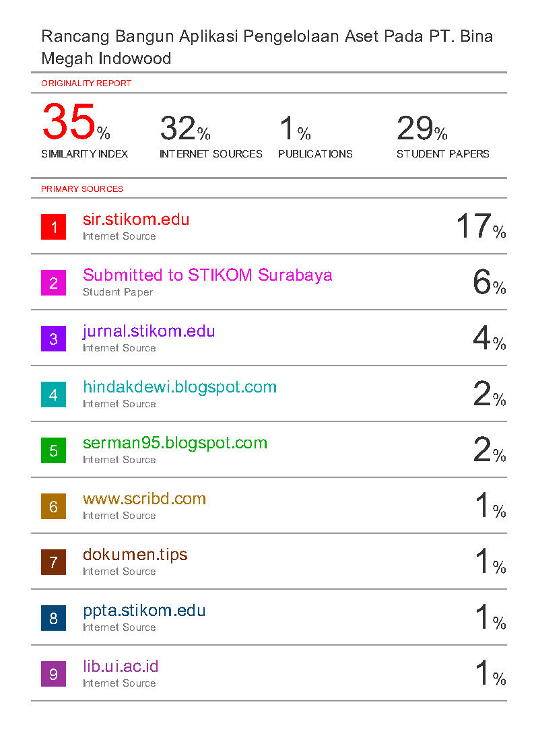Open the ppta.stikom.edu source link
This screenshot has height=756, width=534.
point(144,611)
